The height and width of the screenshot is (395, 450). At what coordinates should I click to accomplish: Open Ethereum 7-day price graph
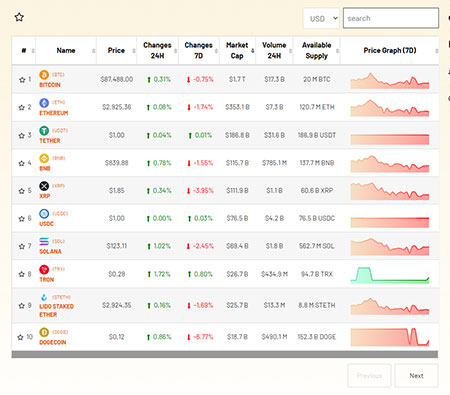pos(390,108)
